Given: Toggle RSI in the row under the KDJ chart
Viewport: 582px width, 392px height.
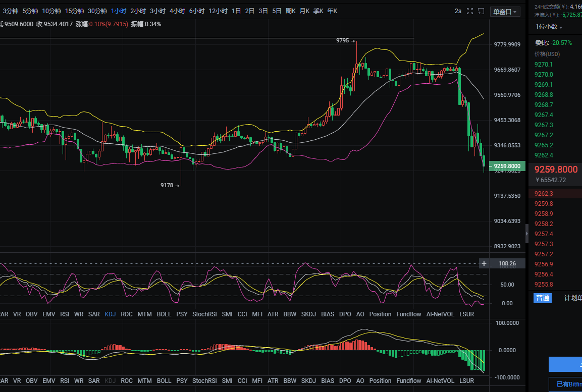Looking at the screenshot, I should point(65,314).
